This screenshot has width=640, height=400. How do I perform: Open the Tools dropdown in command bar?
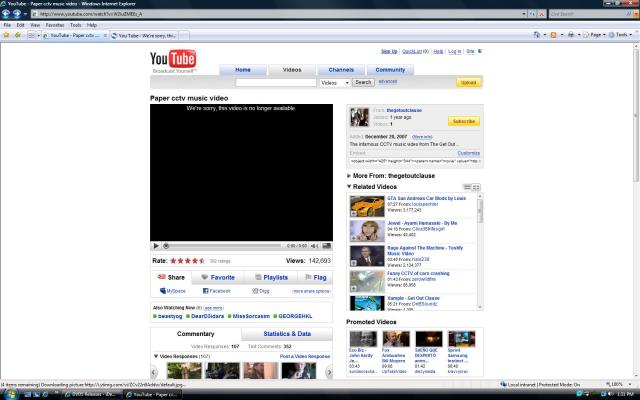pyautogui.click(x=620, y=35)
